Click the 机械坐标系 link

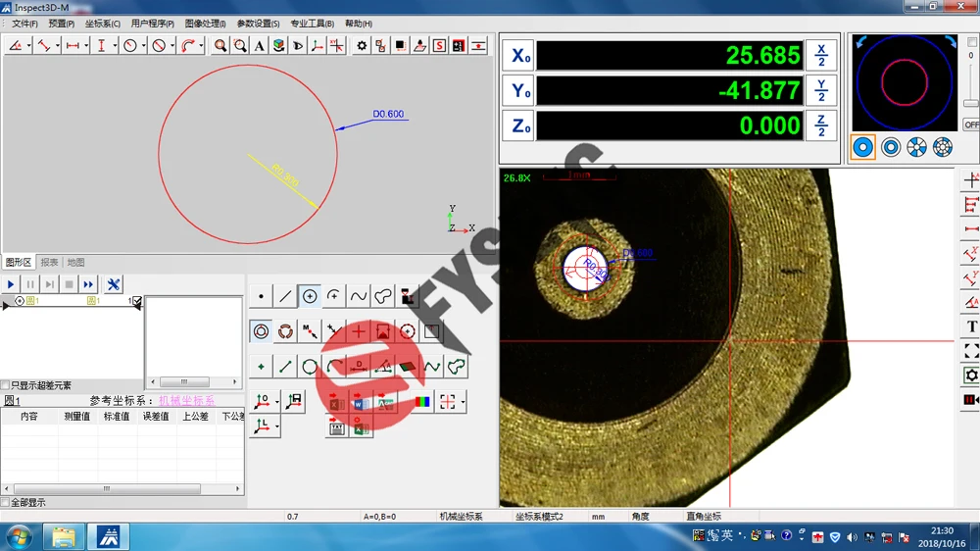pyautogui.click(x=186, y=401)
